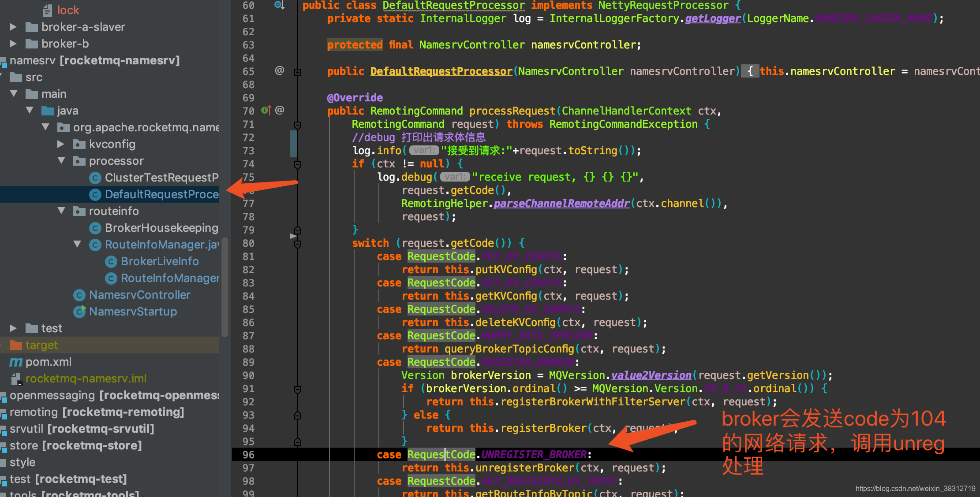Image resolution: width=980 pixels, height=497 pixels.
Task: Select remoting [rocketmq-remoting] module
Action: coord(93,412)
